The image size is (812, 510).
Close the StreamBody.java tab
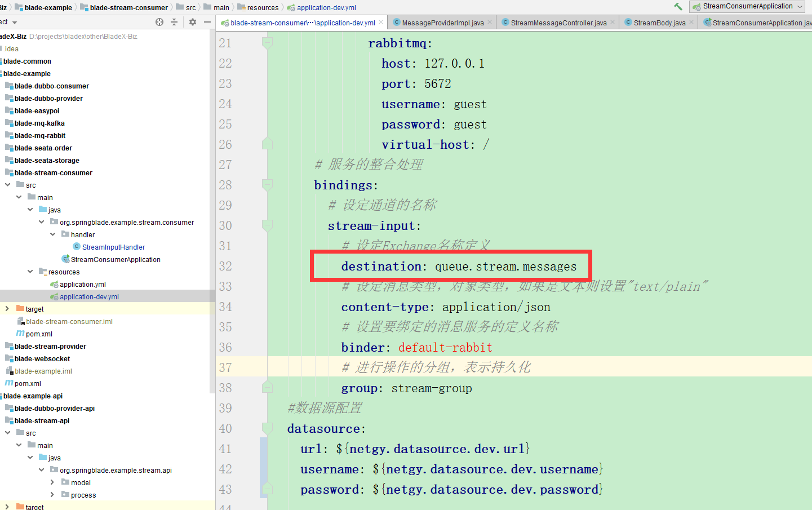(x=691, y=23)
